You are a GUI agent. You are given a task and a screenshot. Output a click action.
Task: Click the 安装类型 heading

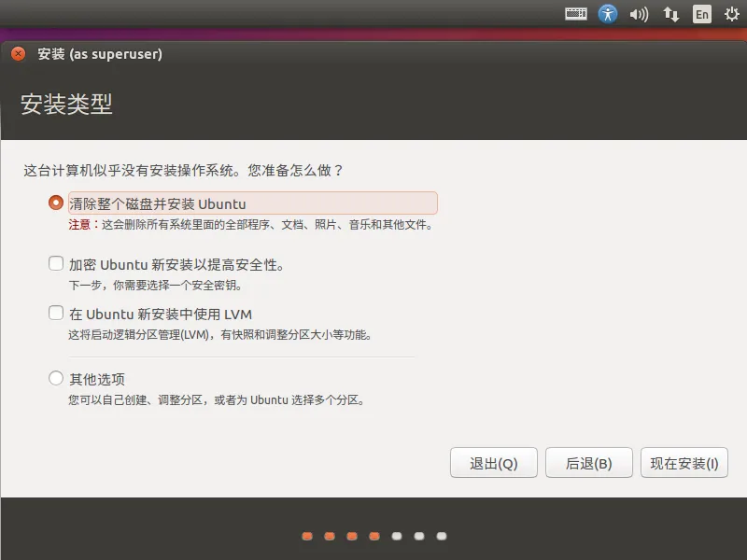point(66,104)
